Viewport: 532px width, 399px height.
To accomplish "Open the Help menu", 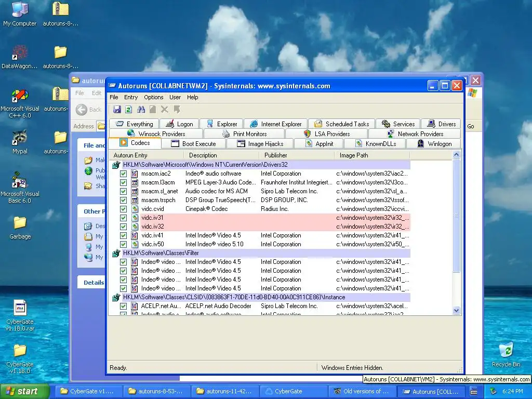I will (x=192, y=97).
